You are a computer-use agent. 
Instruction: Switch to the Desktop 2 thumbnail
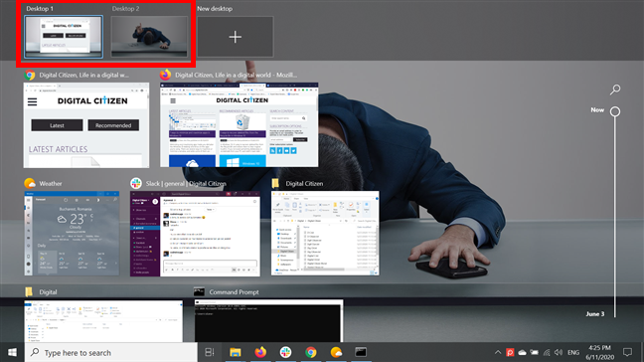pos(149,37)
